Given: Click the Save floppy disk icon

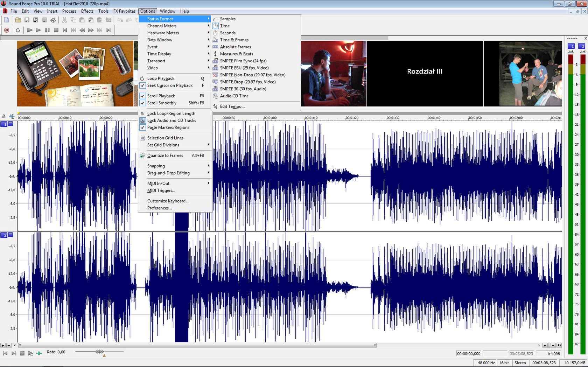Looking at the screenshot, I should point(27,20).
